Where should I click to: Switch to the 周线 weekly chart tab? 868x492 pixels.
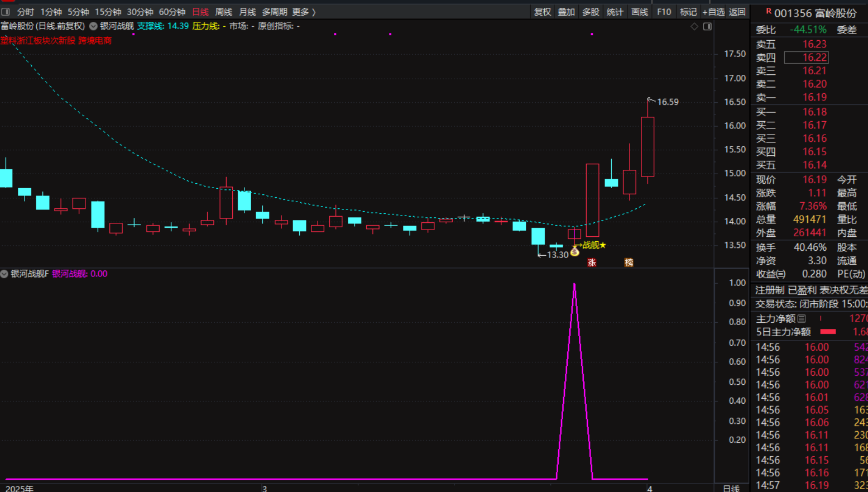pyautogui.click(x=223, y=12)
